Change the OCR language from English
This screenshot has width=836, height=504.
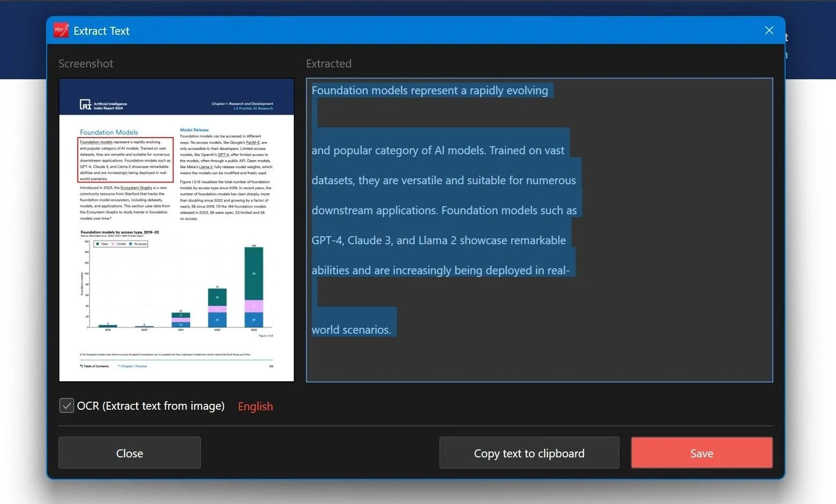pos(255,407)
